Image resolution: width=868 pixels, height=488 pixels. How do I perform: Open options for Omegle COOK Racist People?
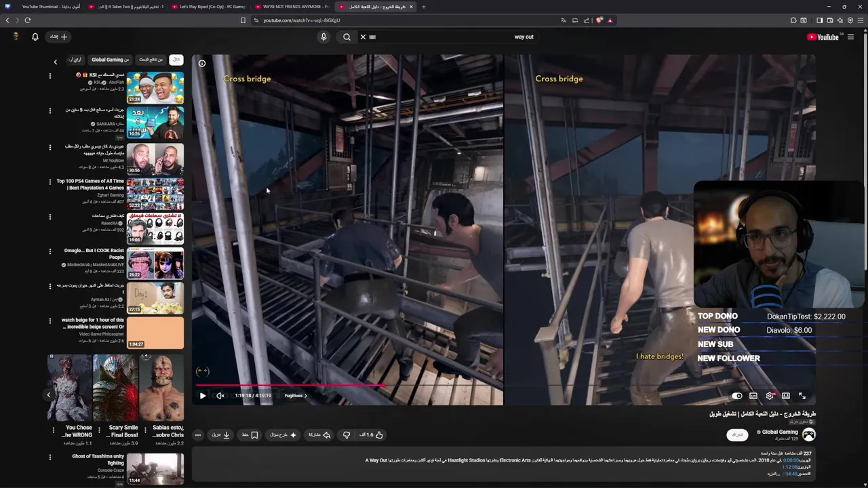pyautogui.click(x=50, y=251)
